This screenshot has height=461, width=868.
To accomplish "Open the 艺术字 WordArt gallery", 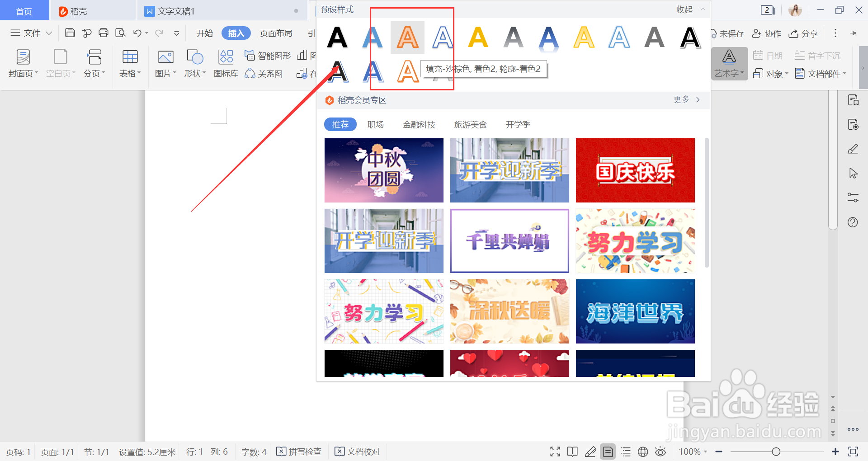I will point(729,63).
